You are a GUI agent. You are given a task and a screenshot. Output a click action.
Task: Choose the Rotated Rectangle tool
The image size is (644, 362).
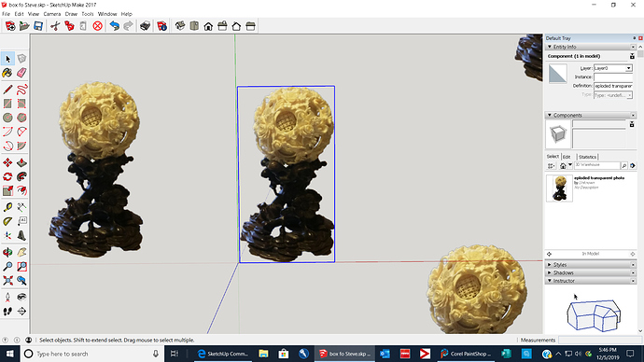tap(21, 104)
